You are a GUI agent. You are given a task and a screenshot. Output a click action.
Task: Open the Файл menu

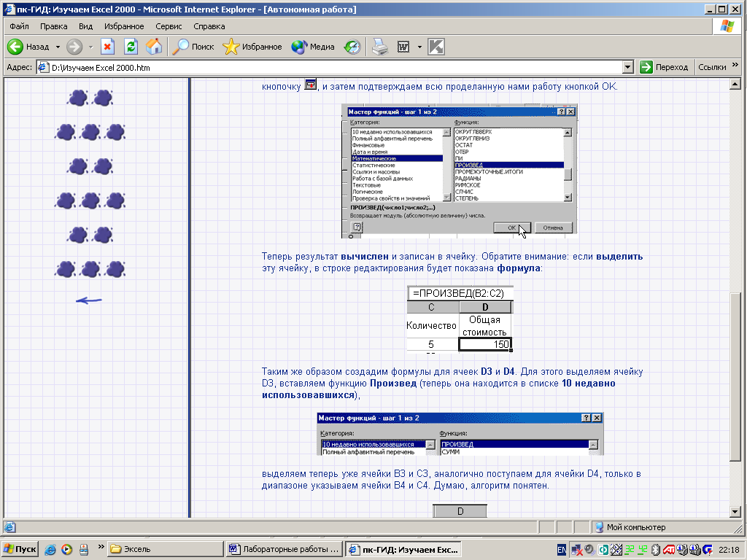pyautogui.click(x=19, y=26)
